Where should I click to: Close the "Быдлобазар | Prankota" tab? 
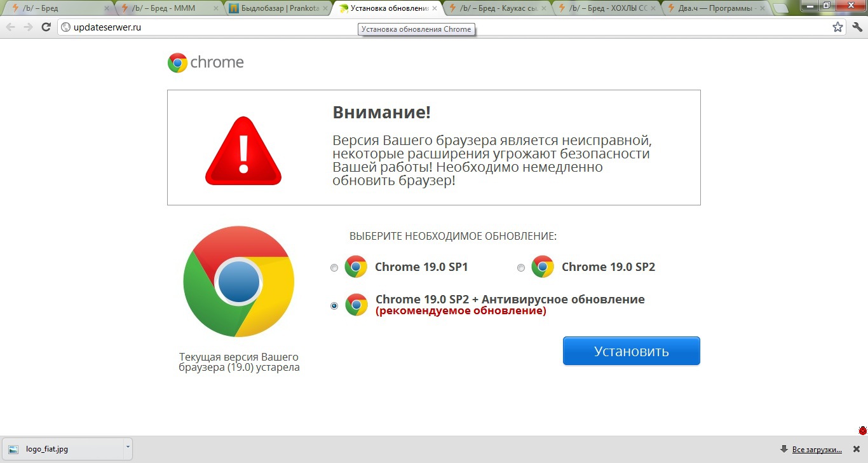point(325,9)
